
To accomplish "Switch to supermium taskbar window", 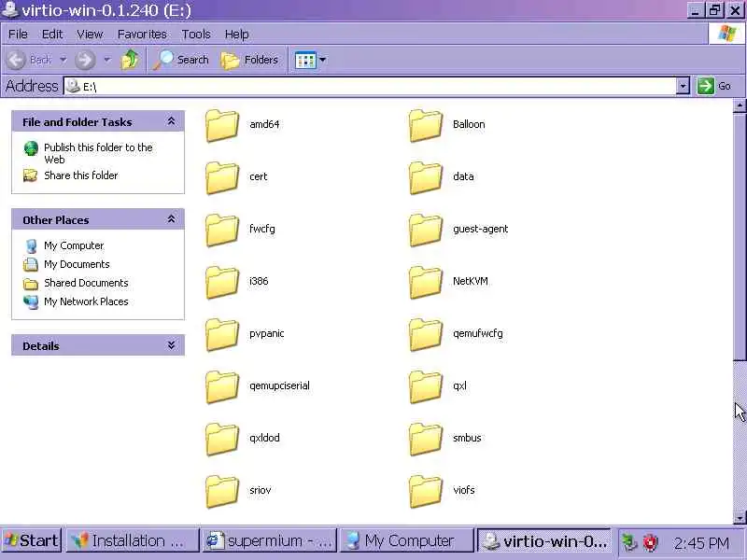I will pos(270,540).
